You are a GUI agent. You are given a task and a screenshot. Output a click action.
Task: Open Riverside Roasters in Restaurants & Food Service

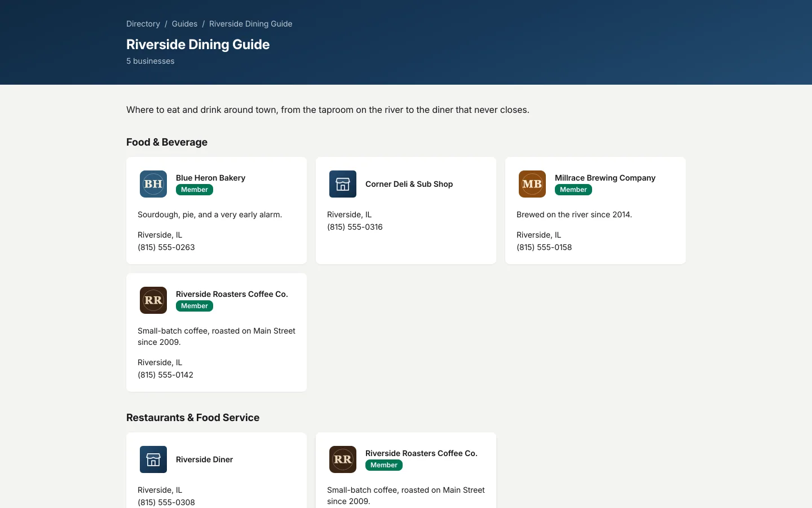(x=421, y=453)
